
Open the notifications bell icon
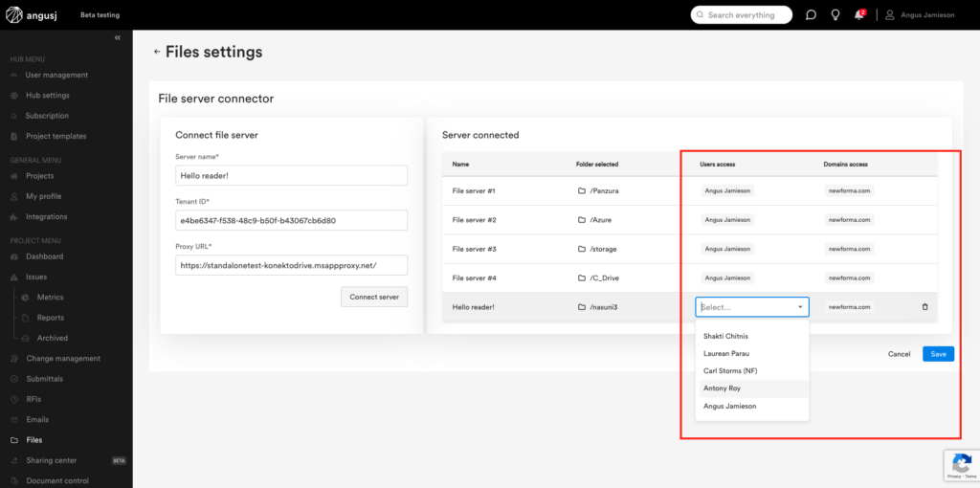tap(858, 15)
